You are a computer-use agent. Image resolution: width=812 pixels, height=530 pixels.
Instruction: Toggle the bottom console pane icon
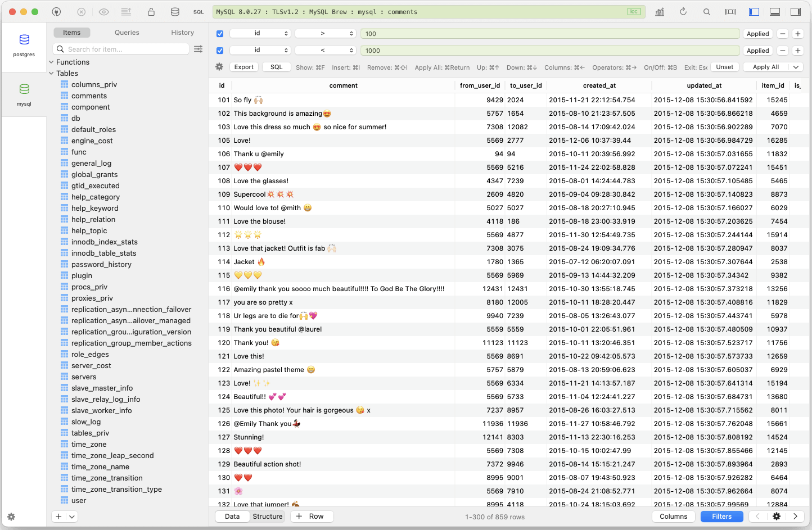(x=775, y=12)
